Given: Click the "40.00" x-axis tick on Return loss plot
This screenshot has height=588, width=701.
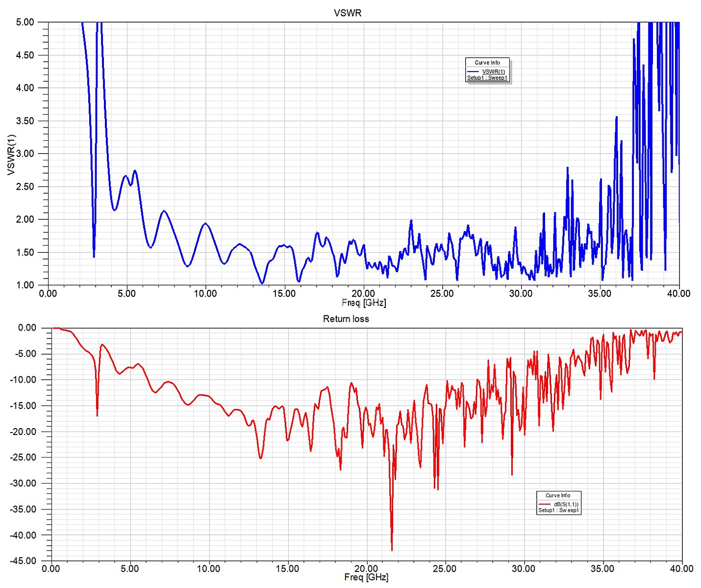Looking at the screenshot, I should point(682,569).
